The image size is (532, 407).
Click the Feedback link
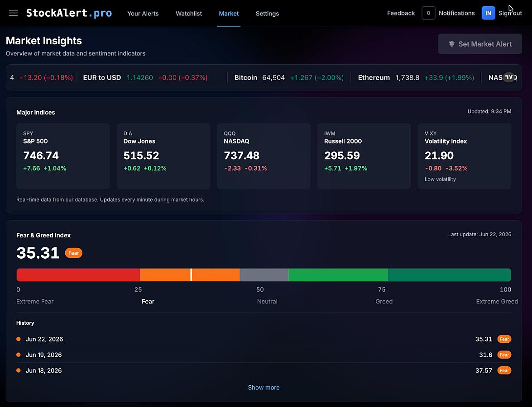401,13
